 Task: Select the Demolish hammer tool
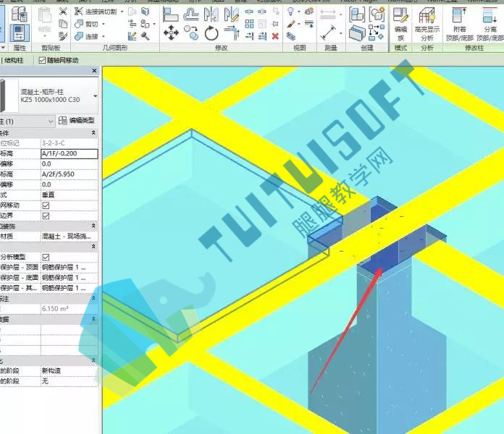[145, 36]
